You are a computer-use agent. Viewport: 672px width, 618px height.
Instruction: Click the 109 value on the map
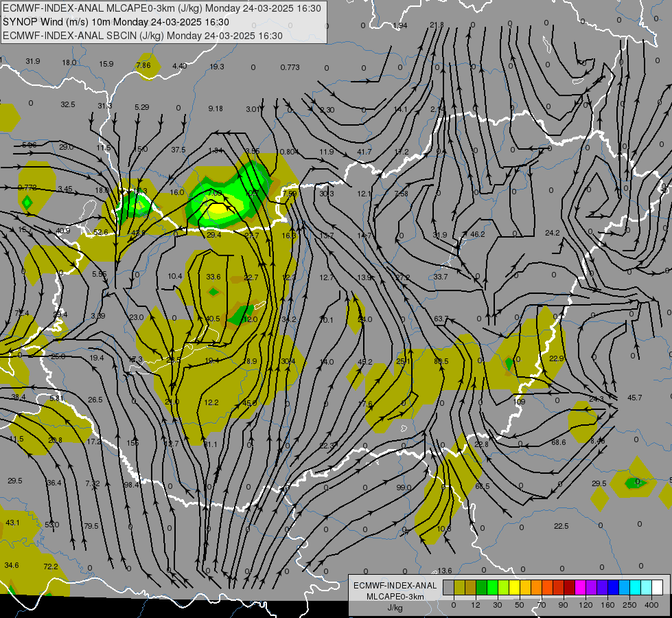coord(520,402)
